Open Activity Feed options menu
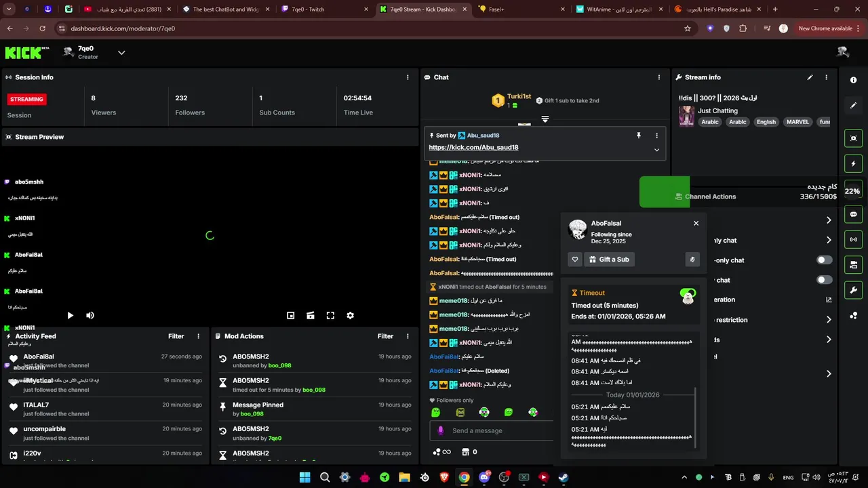Screen dimensions: 868x488 coord(199,336)
